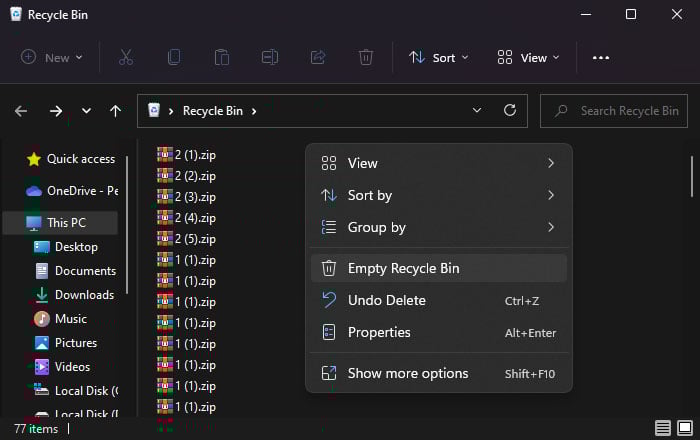
Task: Open the Sort dropdown in toolbar
Action: tap(439, 58)
